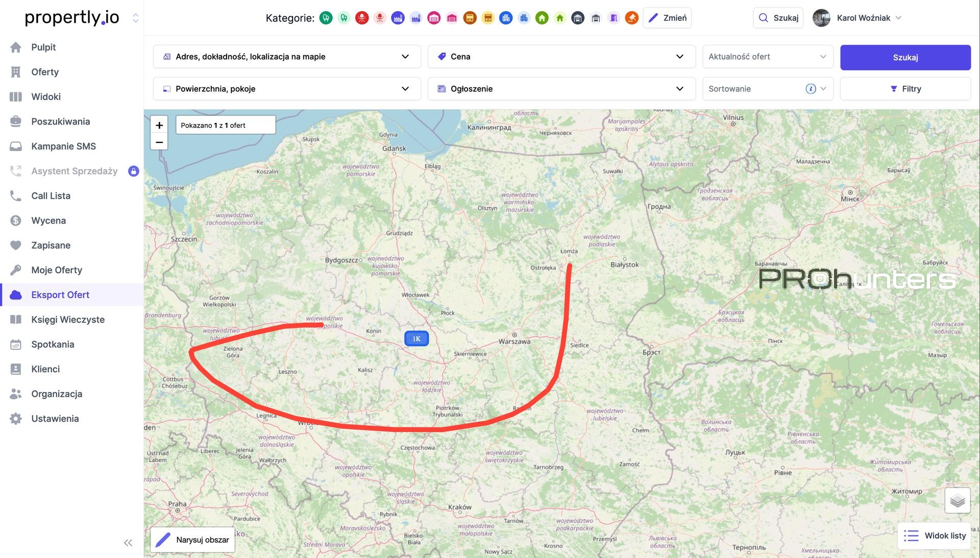Click the Narysuj obszar button

[x=192, y=540]
